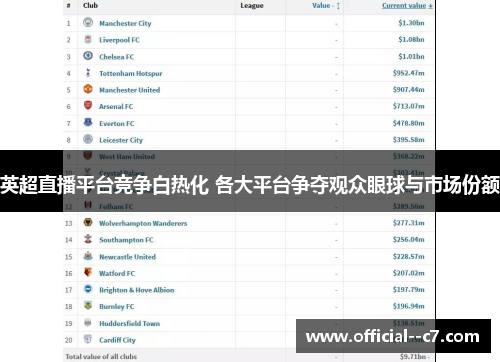The image size is (500, 362).
Task: Click the Watford FC club crest
Action: (x=88, y=272)
